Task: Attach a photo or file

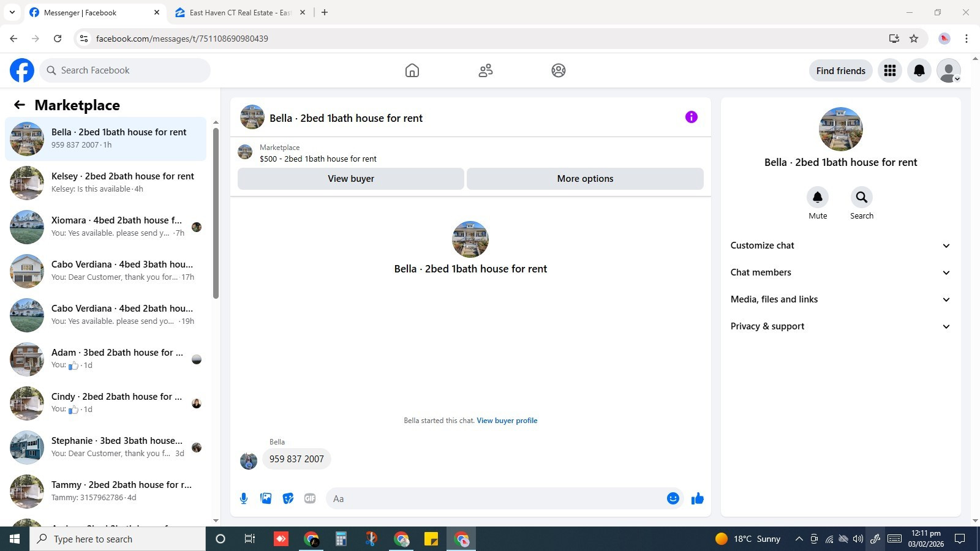Action: click(266, 498)
